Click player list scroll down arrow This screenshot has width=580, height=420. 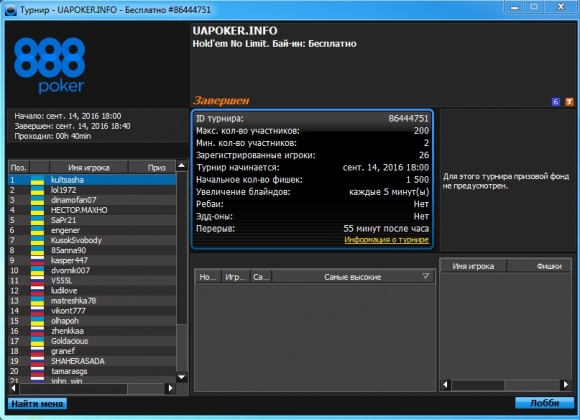pos(181,377)
